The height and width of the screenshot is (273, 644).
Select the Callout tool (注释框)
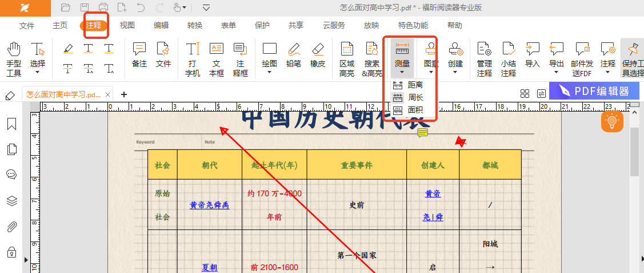(240, 59)
